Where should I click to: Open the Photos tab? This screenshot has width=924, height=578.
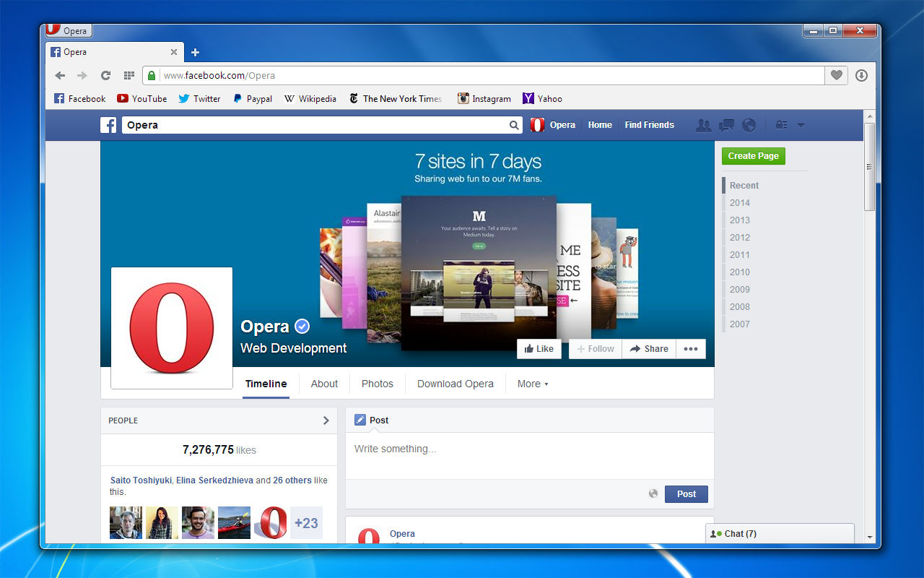click(x=377, y=384)
